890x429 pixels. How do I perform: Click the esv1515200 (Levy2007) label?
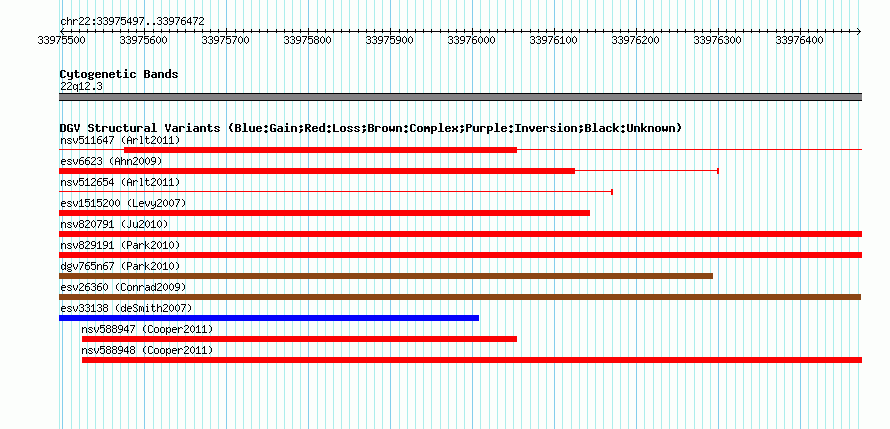(123, 203)
